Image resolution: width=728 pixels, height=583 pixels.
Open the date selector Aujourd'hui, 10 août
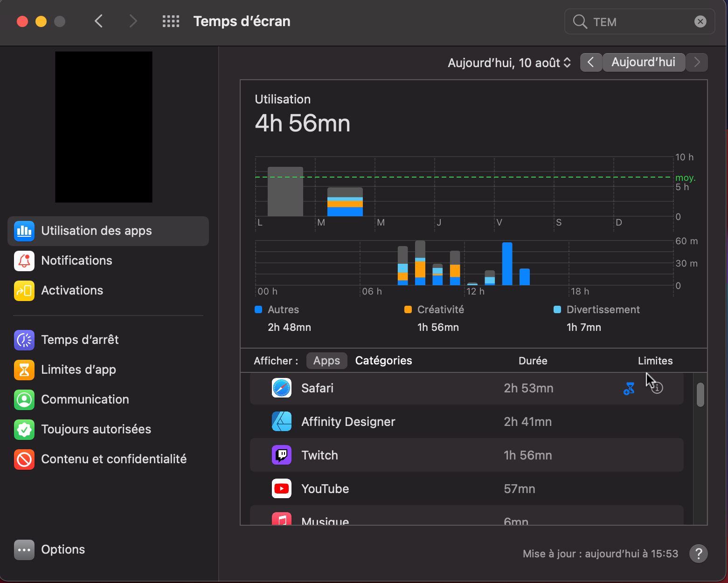tap(509, 63)
